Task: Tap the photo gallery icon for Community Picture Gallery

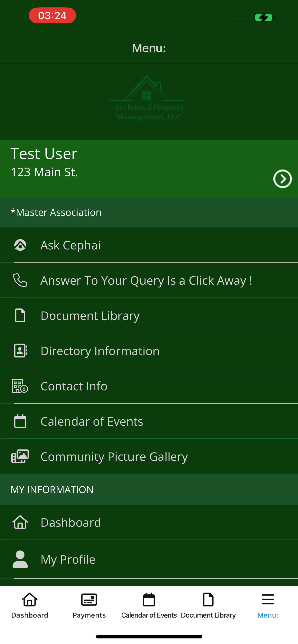Action: [20, 456]
